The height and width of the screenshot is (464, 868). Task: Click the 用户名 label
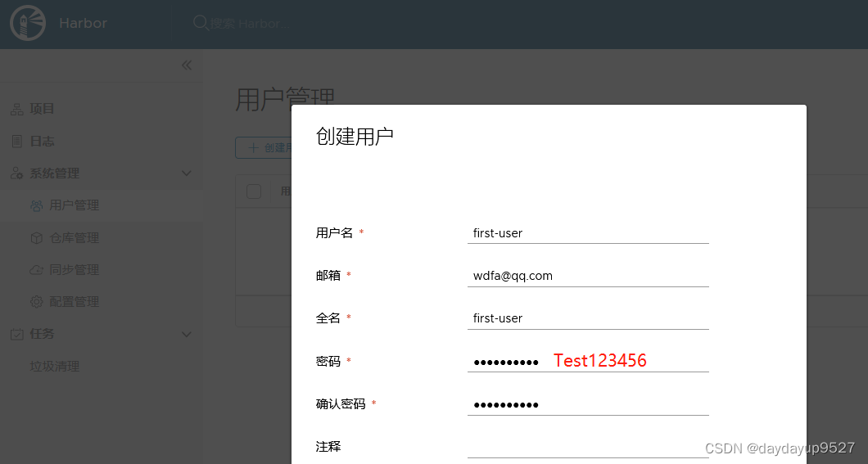click(334, 233)
